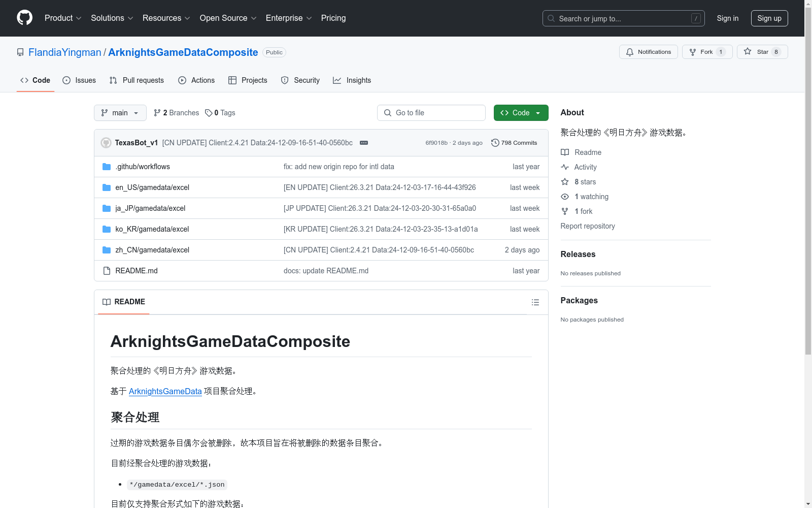Viewport: 812px width, 508px height.
Task: Open the 'docs: update README.md' commit
Action: (x=326, y=271)
